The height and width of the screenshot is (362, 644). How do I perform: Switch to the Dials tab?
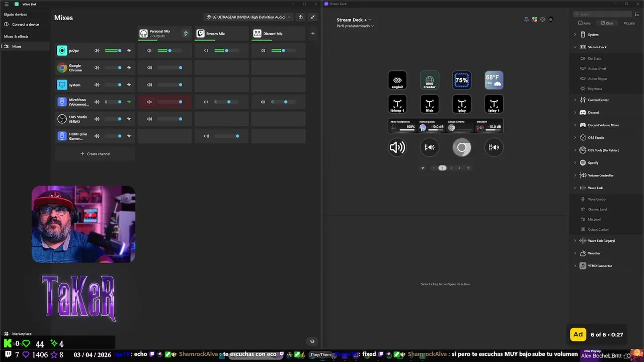(x=607, y=23)
